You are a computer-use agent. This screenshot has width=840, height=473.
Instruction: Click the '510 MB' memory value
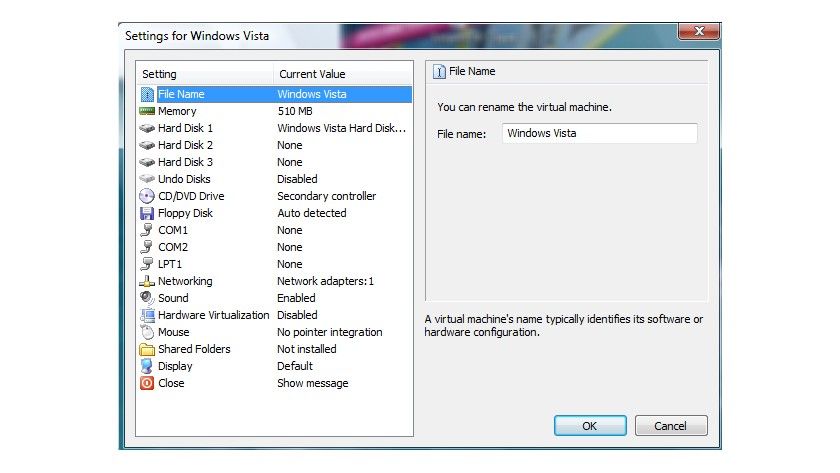click(295, 111)
